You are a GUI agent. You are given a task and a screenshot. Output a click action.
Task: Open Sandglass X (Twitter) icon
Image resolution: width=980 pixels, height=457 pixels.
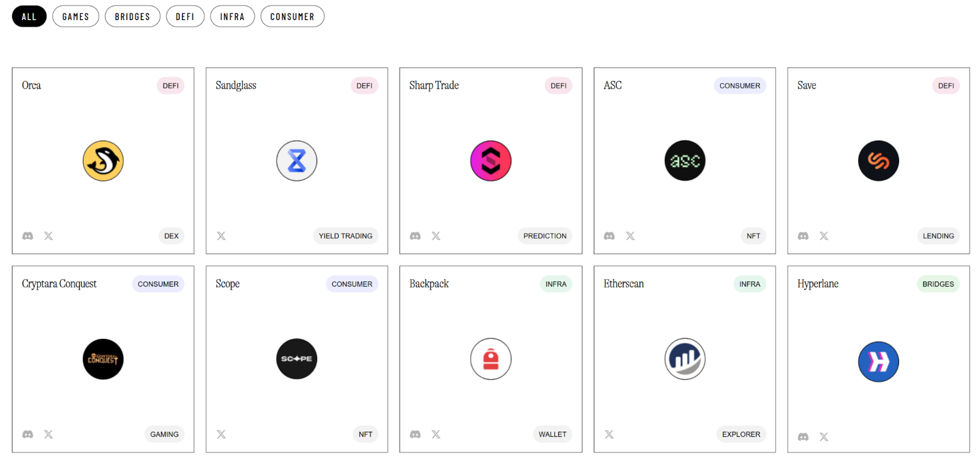point(222,236)
